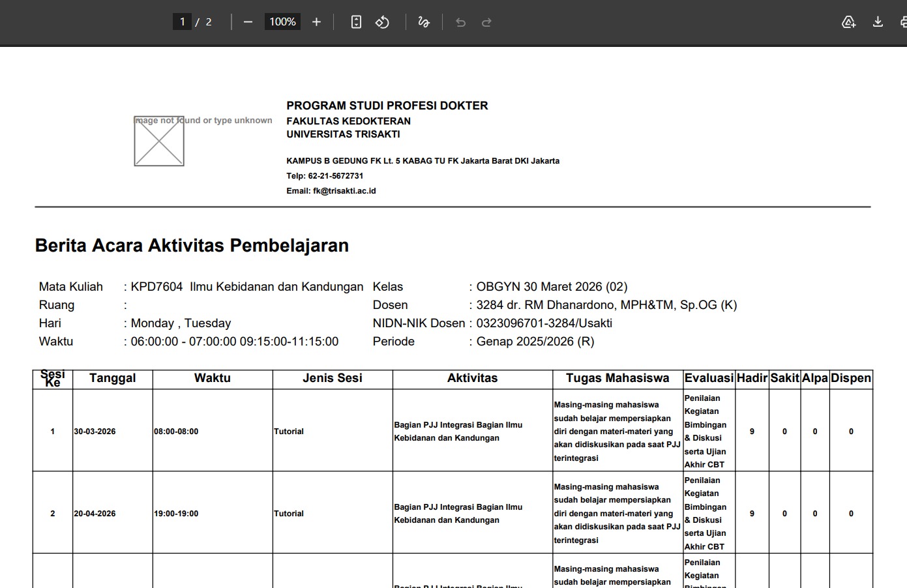Click the zoom in plus button

tap(316, 22)
